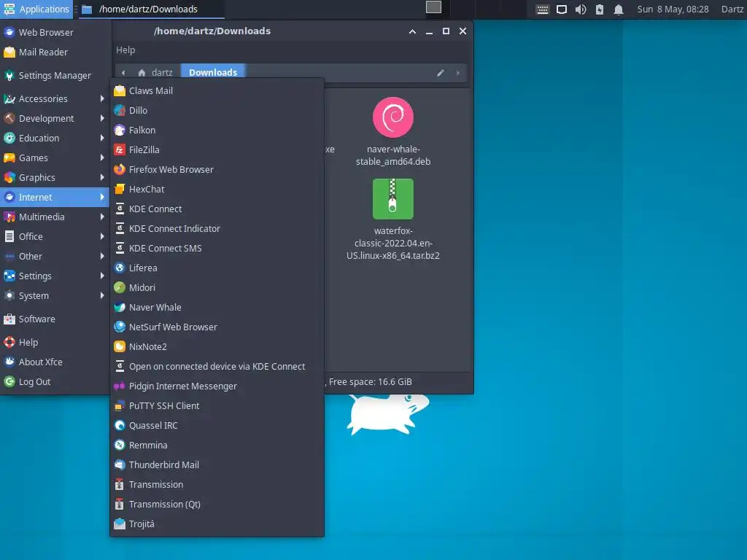Image resolution: width=747 pixels, height=560 pixels.
Task: Launch KDE Connect entry
Action: (x=217, y=209)
